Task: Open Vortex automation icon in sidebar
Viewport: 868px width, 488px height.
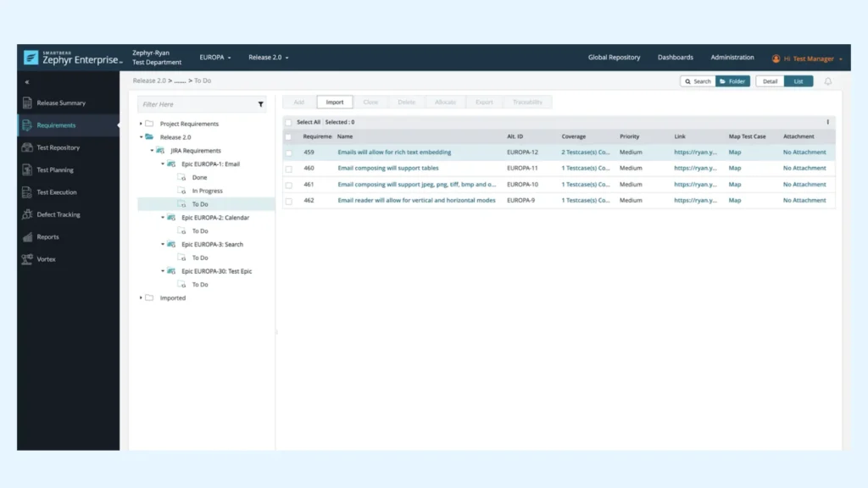Action: tap(27, 259)
